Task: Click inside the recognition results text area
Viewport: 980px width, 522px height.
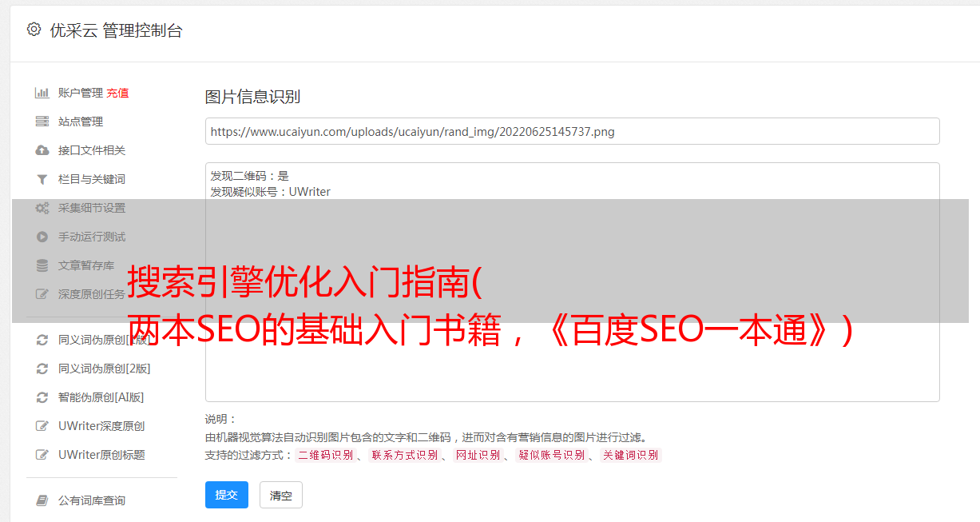Action: (572, 281)
